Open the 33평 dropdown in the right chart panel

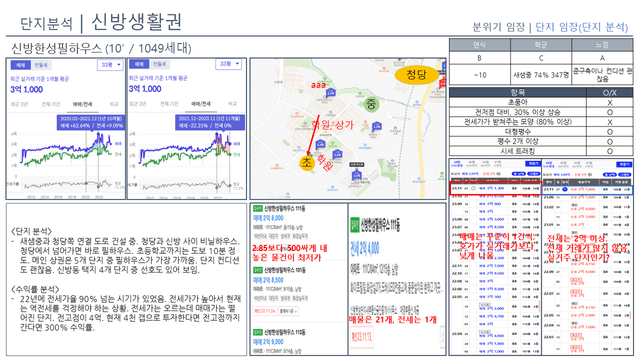point(228,64)
